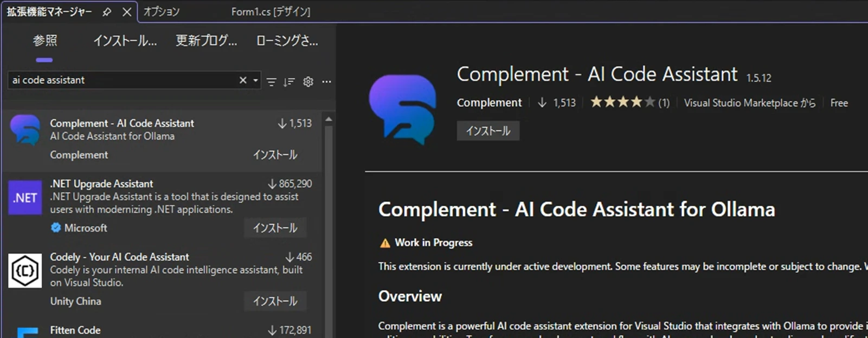Close the Extension Manager tab
The height and width of the screenshot is (338, 868).
pos(127,11)
